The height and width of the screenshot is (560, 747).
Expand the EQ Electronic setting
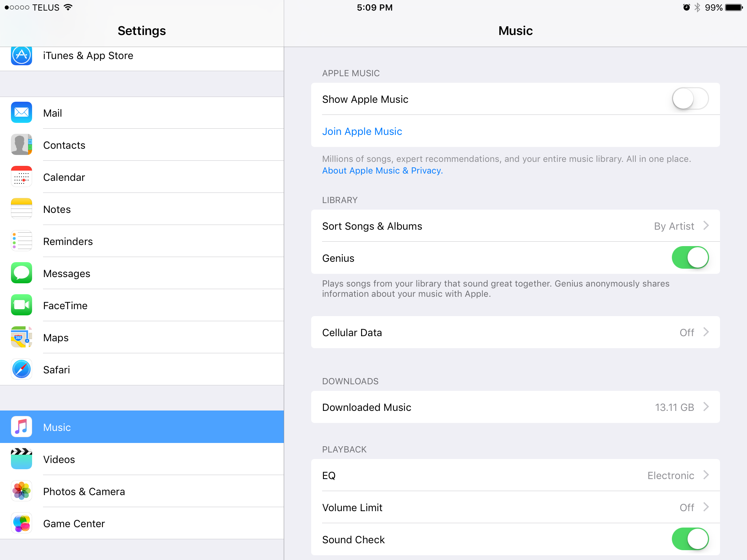pos(706,475)
